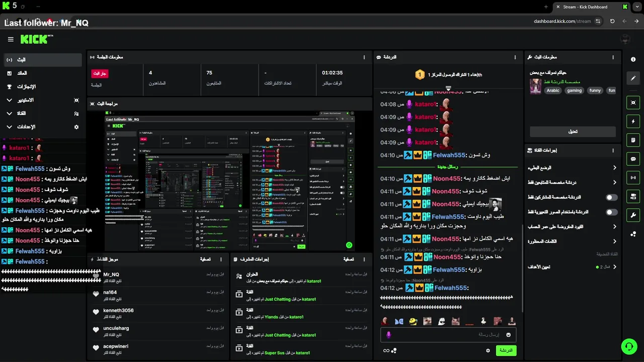
Task: Open moderator actions panel three-dot menu
Action: [x=364, y=259]
